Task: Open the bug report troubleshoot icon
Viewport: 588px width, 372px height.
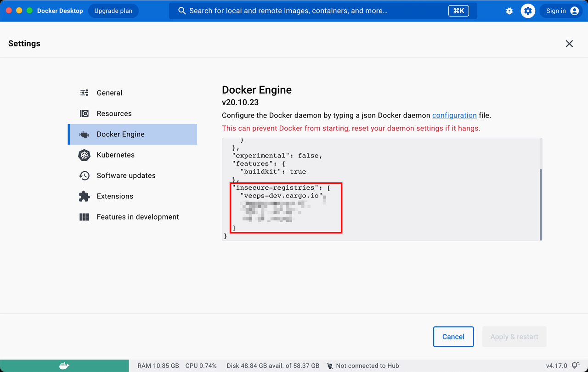Action: click(x=509, y=11)
